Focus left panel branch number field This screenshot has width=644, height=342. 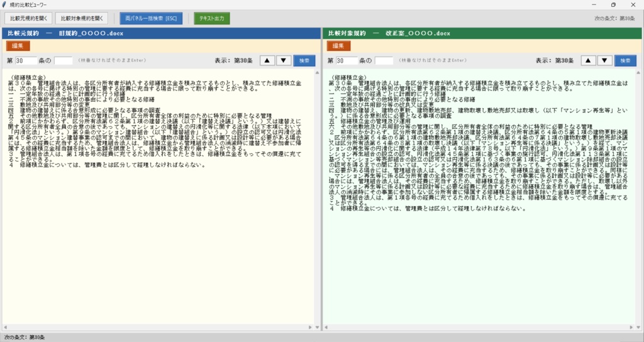[64, 61]
